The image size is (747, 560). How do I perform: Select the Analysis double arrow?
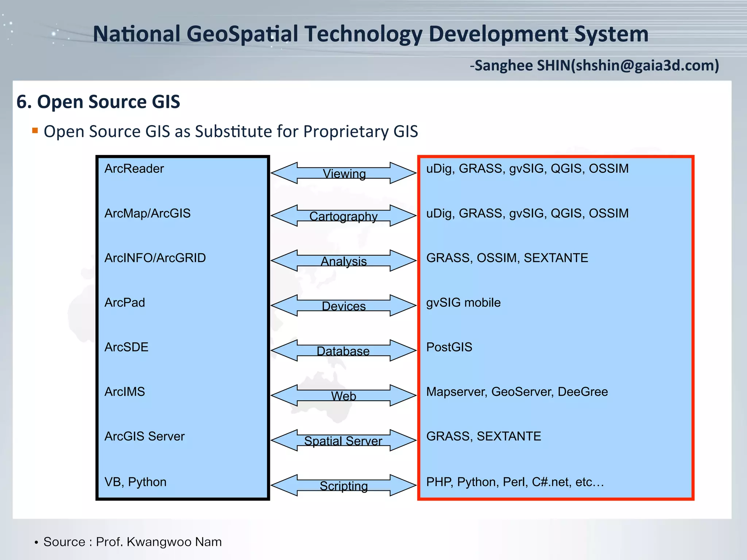point(344,261)
